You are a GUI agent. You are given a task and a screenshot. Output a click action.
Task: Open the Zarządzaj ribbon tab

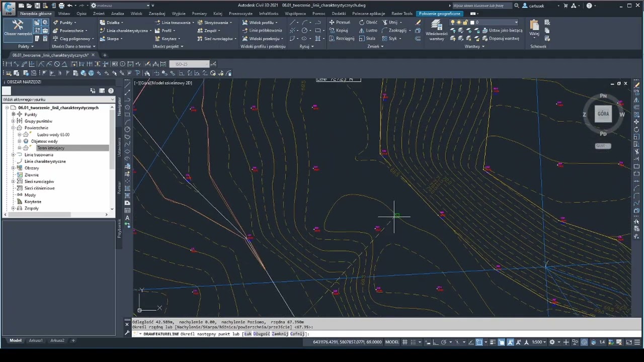tap(157, 14)
